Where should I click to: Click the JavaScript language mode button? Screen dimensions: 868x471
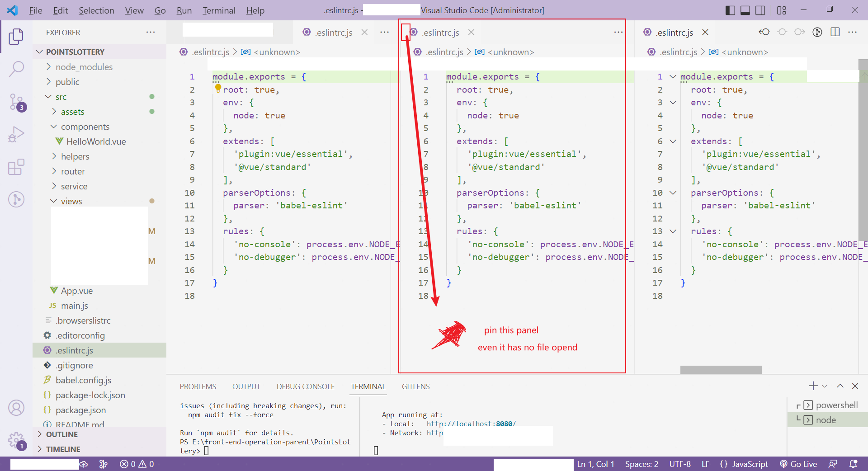tap(744, 464)
